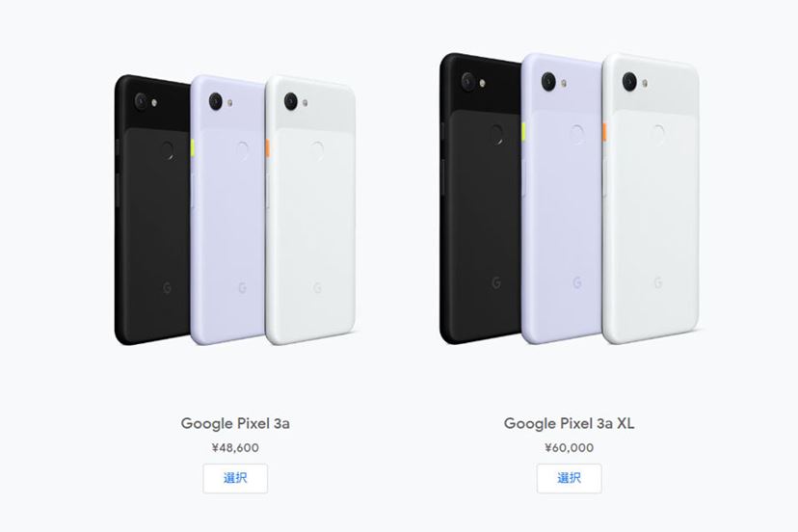Click the black Pixel 3a phone image
Viewport: 798px width, 532px height.
[151, 210]
